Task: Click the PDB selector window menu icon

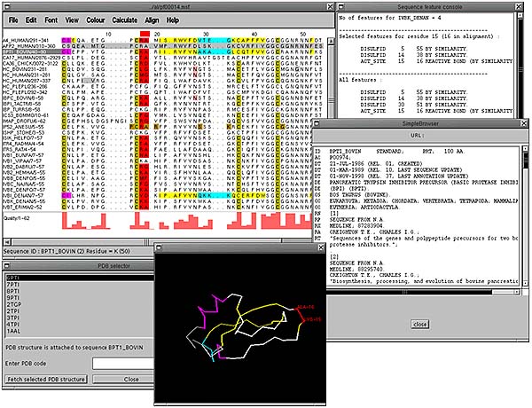Action: (x=6, y=266)
